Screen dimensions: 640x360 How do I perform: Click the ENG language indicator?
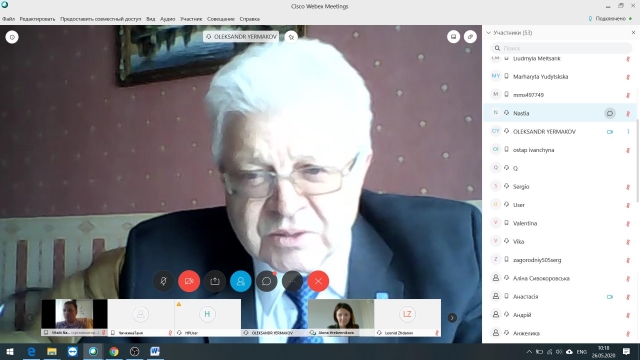coord(582,351)
